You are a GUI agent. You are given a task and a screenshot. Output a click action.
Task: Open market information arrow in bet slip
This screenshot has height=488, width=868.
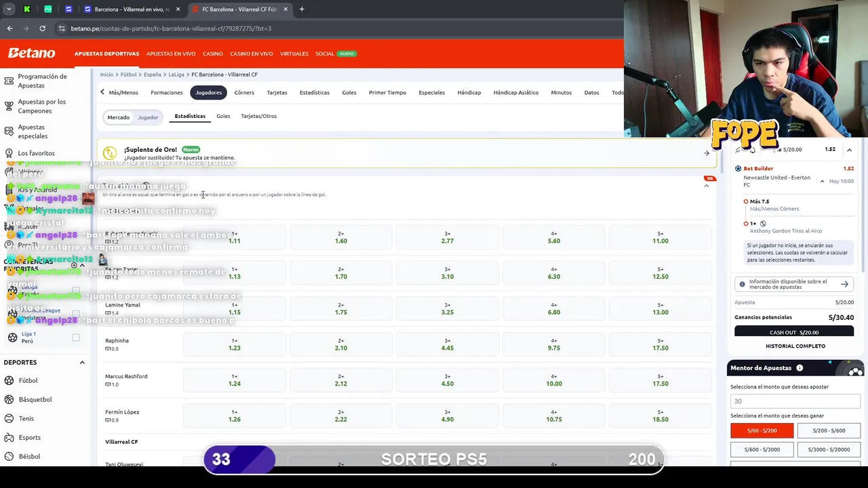coord(844,284)
